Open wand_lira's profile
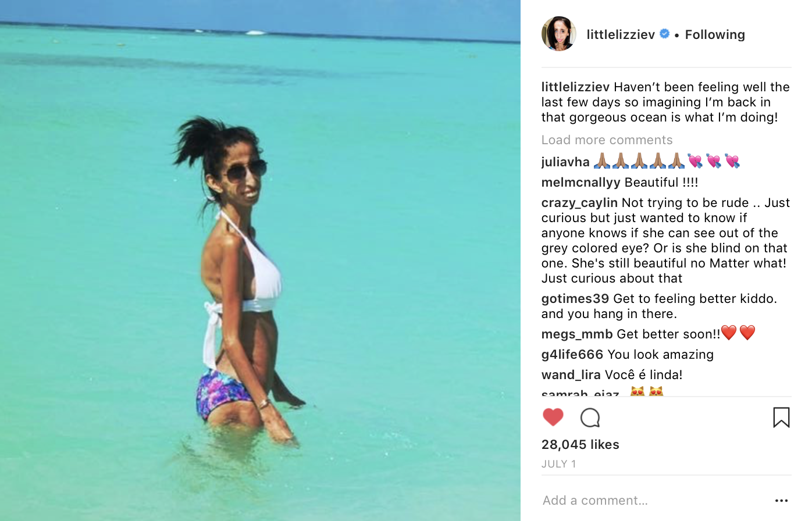Screen dimensions: 812x521 pos(571,375)
